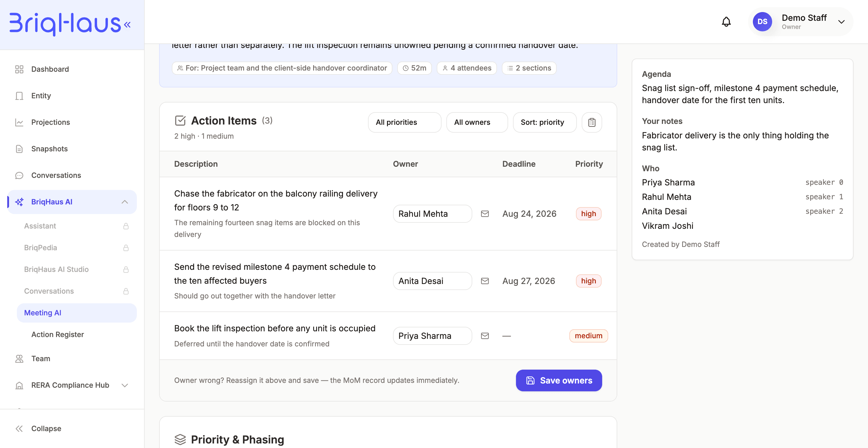
Task: Change owner field showing Priya Sharma
Action: 432,336
